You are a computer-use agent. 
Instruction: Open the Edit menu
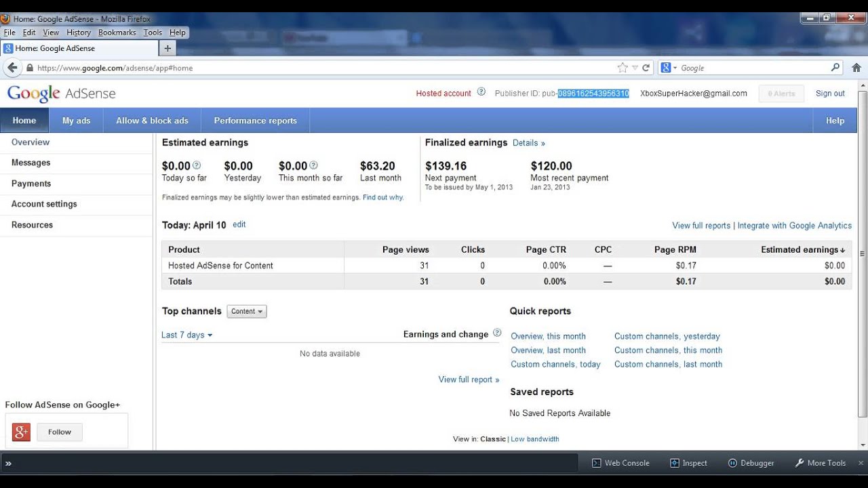point(29,33)
